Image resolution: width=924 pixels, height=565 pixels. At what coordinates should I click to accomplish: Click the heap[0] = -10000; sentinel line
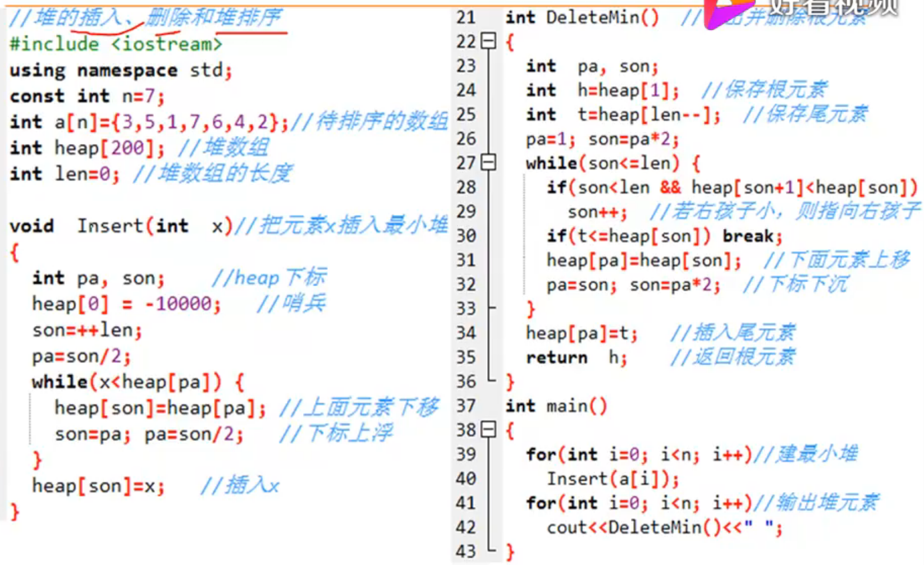(126, 304)
